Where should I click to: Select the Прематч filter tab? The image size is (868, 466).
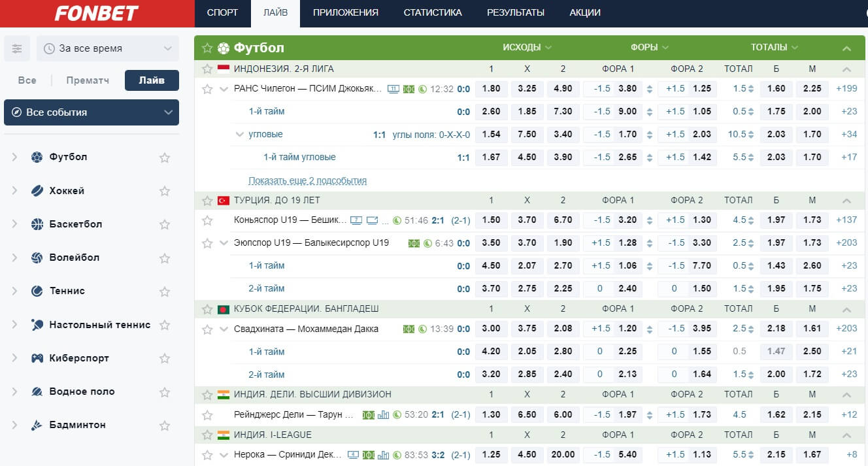pos(88,80)
